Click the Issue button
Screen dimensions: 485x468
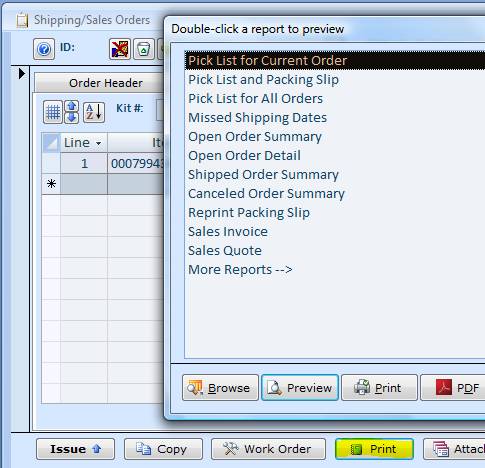pyautogui.click(x=75, y=449)
